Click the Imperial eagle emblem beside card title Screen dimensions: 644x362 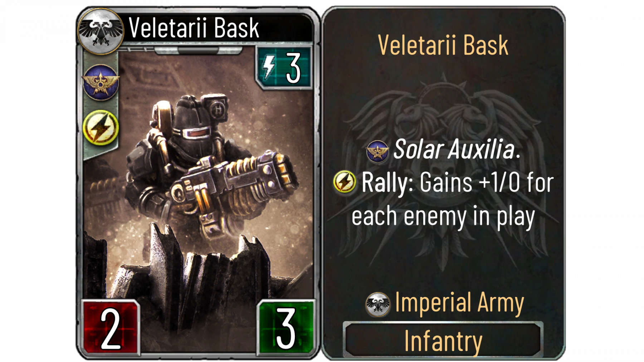[x=101, y=31]
